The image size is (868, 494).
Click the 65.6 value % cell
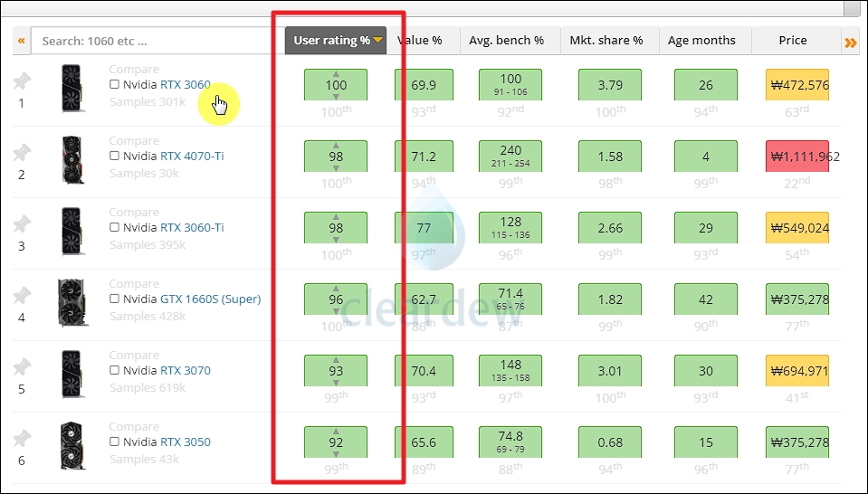(424, 442)
